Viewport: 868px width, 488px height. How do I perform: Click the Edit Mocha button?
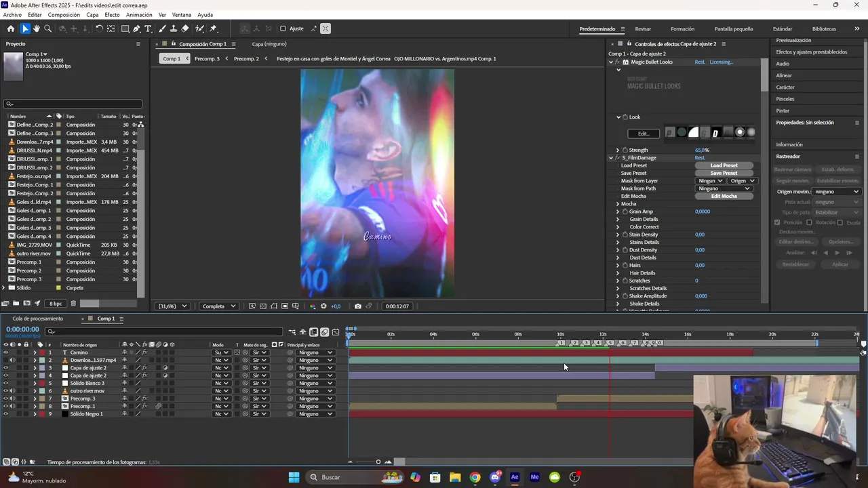(x=724, y=196)
